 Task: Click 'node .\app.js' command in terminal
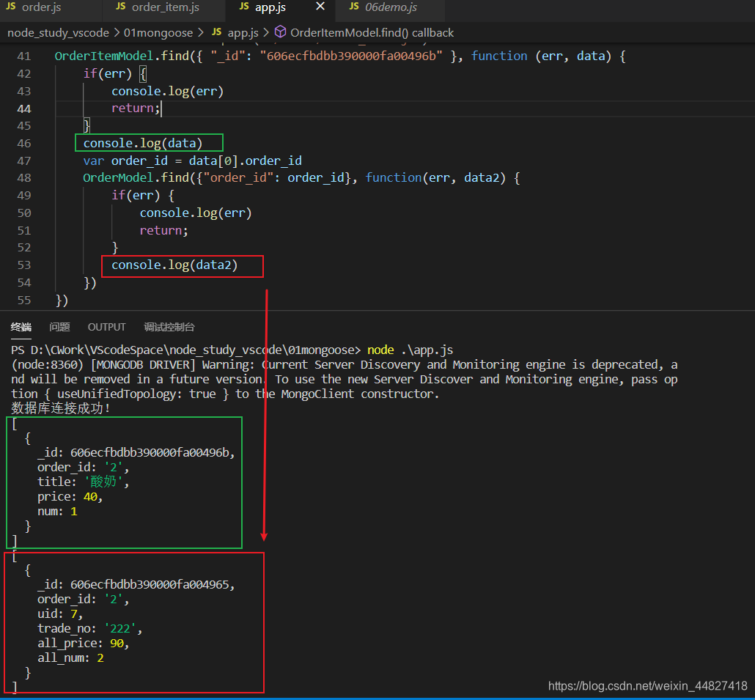pyautogui.click(x=410, y=350)
